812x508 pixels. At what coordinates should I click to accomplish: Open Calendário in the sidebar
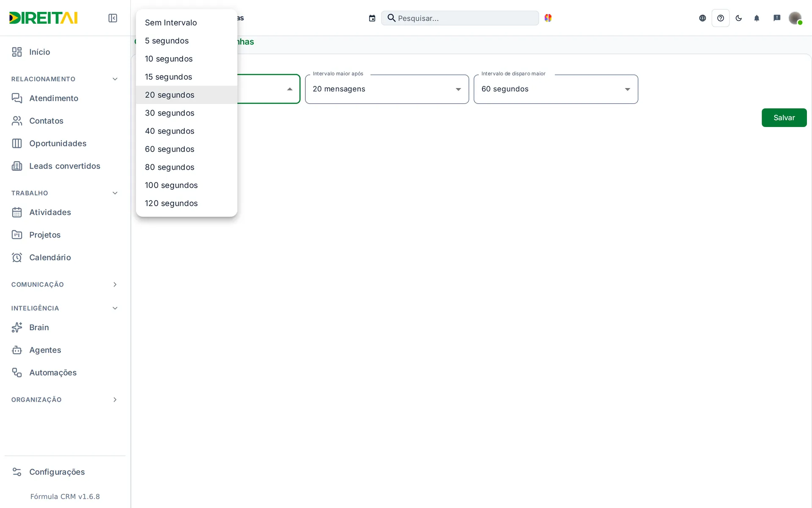[x=65, y=257]
